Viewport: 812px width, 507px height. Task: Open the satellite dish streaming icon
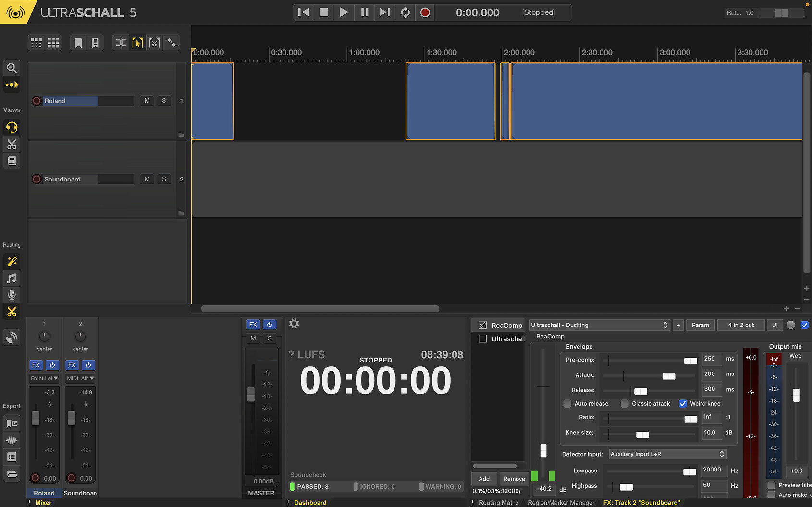(12, 338)
